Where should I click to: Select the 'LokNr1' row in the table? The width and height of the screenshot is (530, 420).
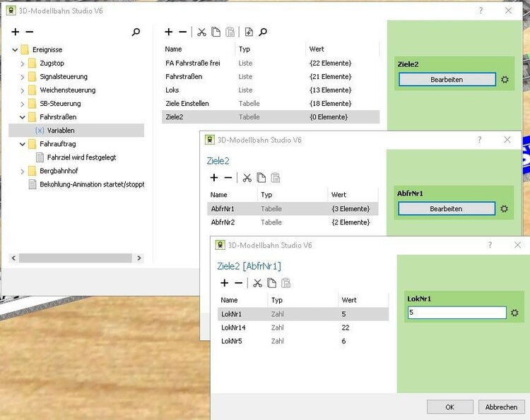(x=303, y=314)
